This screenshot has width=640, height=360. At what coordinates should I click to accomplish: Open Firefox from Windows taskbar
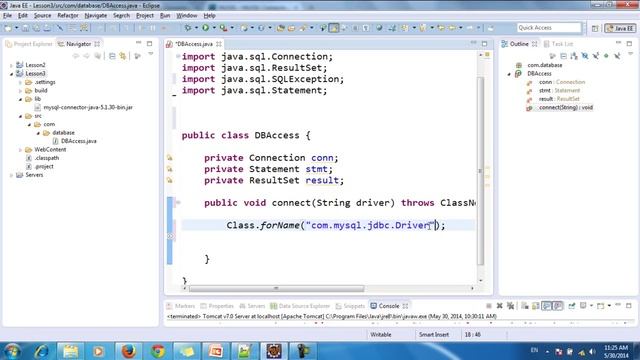click(129, 351)
